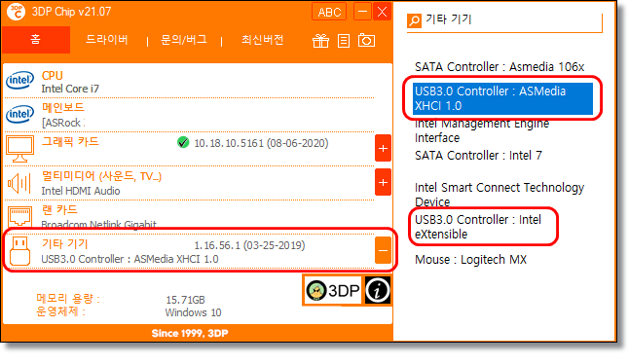Select USB3.0 Controller : Intel eXtensible

tap(478, 227)
